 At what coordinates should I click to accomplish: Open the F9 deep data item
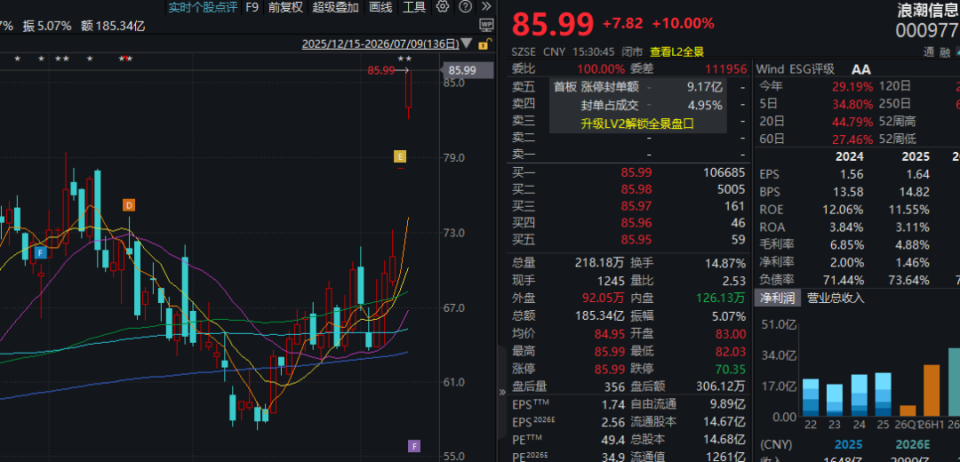click(252, 7)
